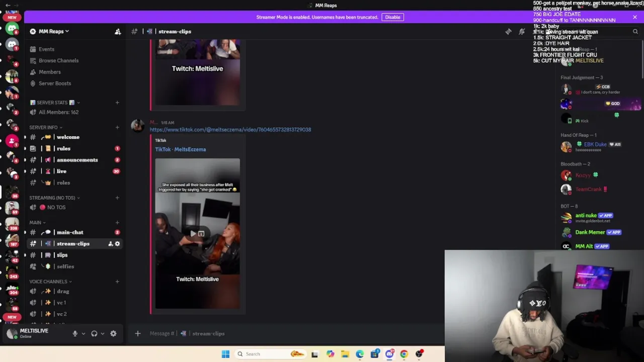This screenshot has width=644, height=362.
Task: Dismiss Streamer Mode banner with X
Action: [635, 17]
